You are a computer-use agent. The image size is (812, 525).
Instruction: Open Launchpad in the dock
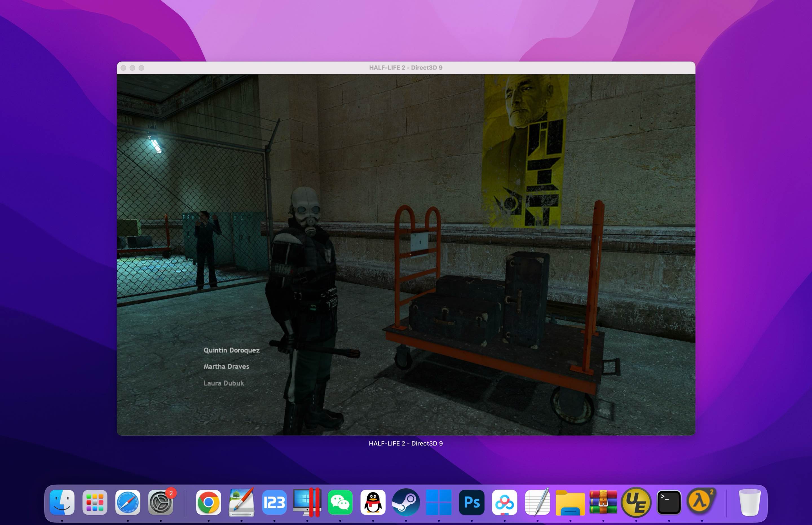(x=95, y=502)
